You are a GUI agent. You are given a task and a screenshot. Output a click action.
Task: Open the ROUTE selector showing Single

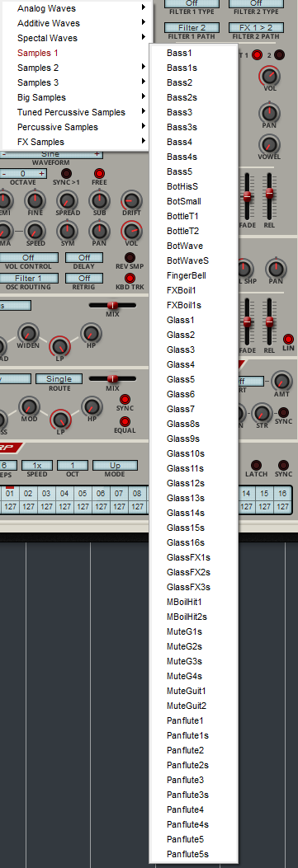(x=59, y=379)
